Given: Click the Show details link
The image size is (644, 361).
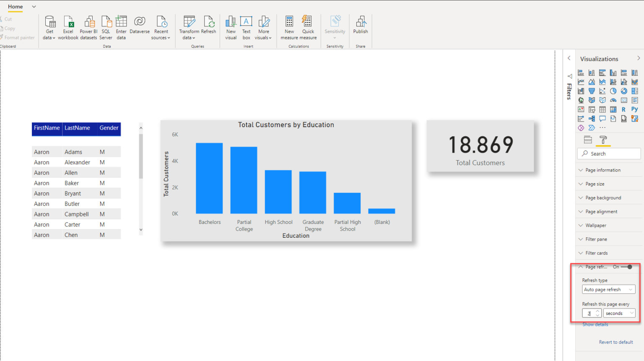Looking at the screenshot, I should pos(595,324).
